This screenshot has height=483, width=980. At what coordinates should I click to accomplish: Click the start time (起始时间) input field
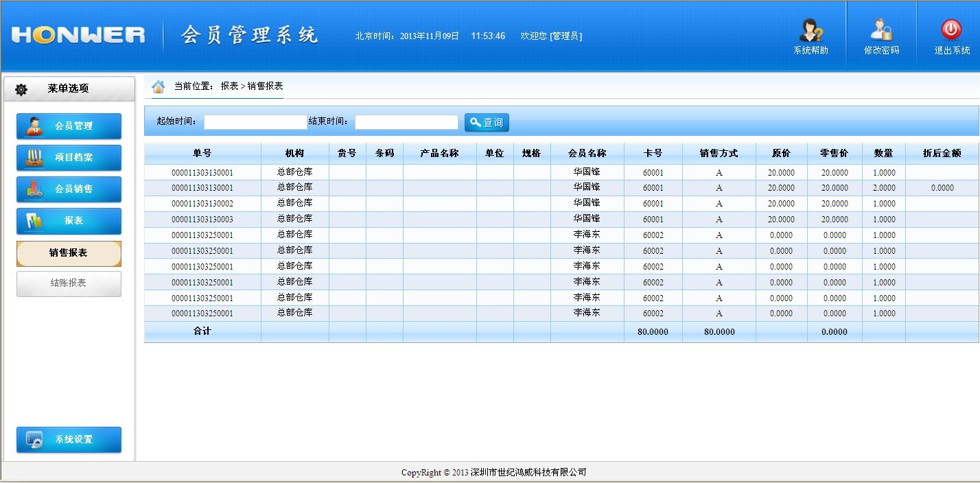tap(255, 122)
